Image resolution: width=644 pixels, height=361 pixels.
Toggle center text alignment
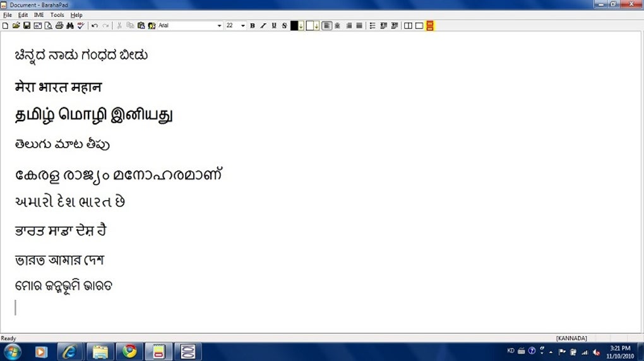338,25
